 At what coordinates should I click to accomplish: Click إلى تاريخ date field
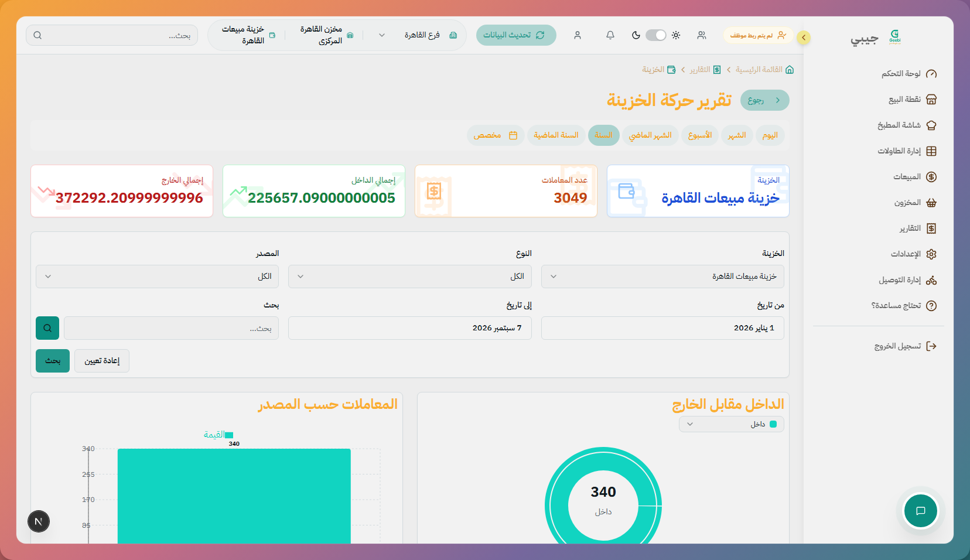[x=410, y=328]
